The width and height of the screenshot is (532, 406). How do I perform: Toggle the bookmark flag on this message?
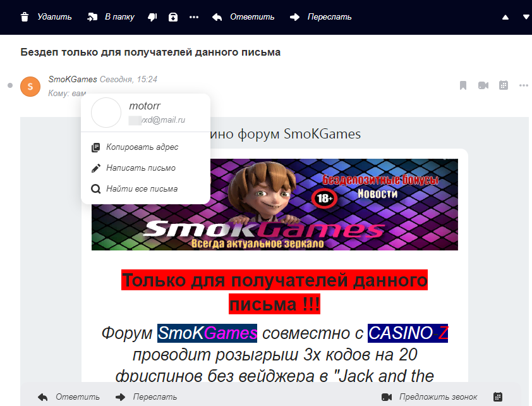click(463, 85)
